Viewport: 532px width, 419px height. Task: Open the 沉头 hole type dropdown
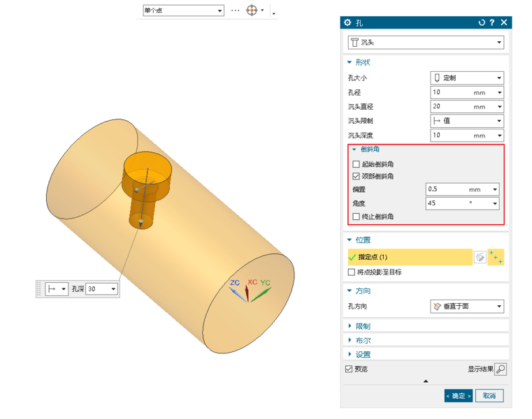click(426, 43)
